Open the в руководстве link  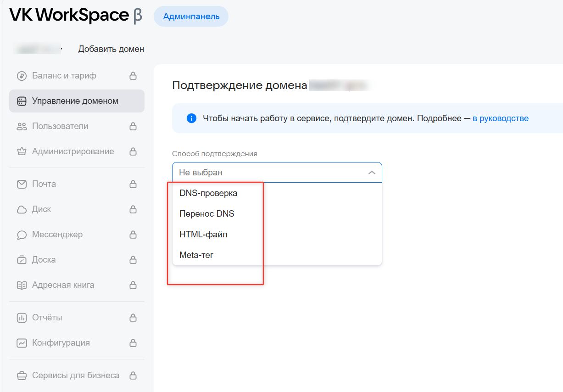[x=500, y=118]
